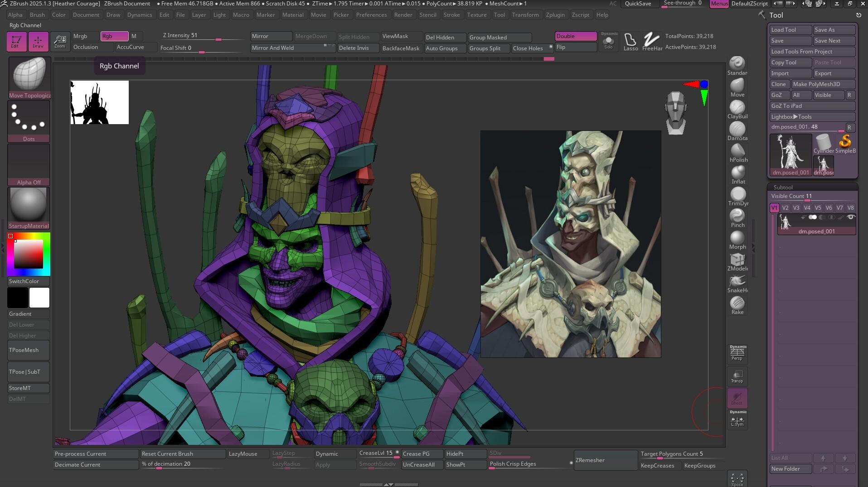Screen dimensions: 868x487
Task: Open Lightbox Tools browser
Action: pos(812,116)
